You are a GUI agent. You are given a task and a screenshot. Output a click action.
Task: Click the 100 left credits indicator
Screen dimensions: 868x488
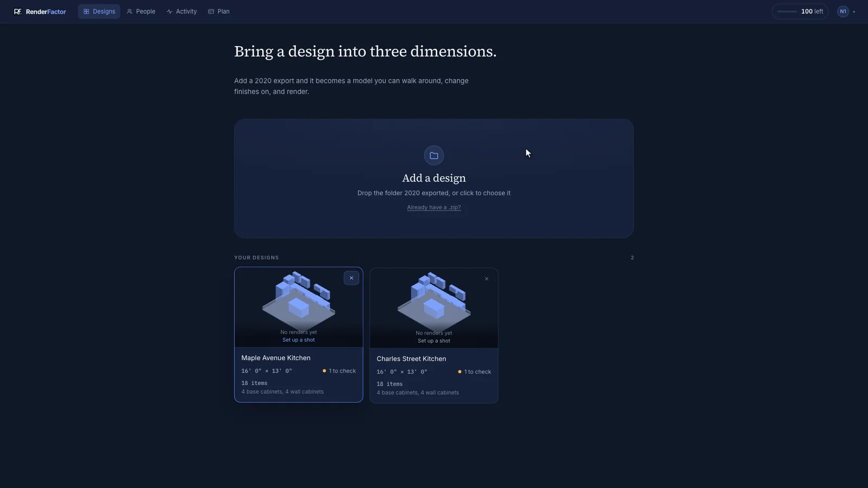[x=800, y=11]
